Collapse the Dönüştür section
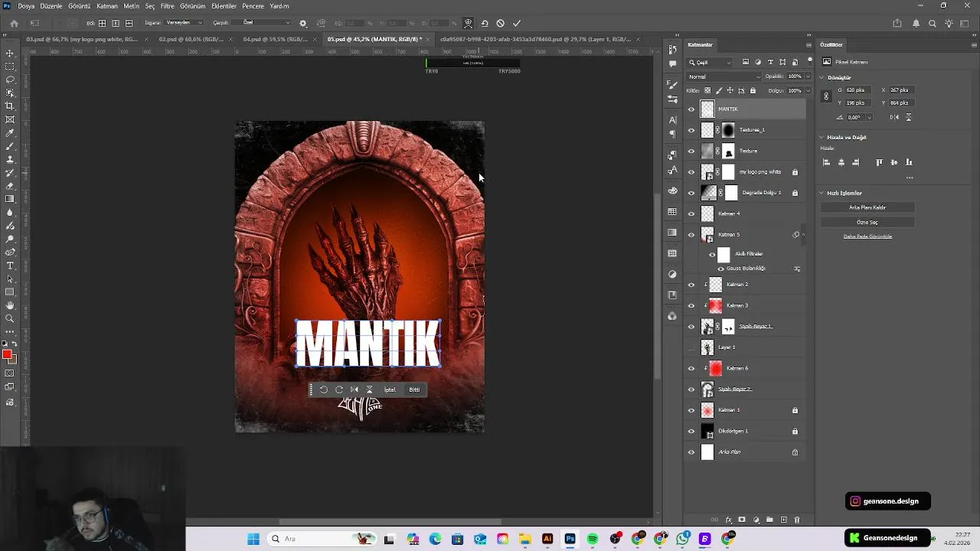980x551 pixels. point(822,77)
